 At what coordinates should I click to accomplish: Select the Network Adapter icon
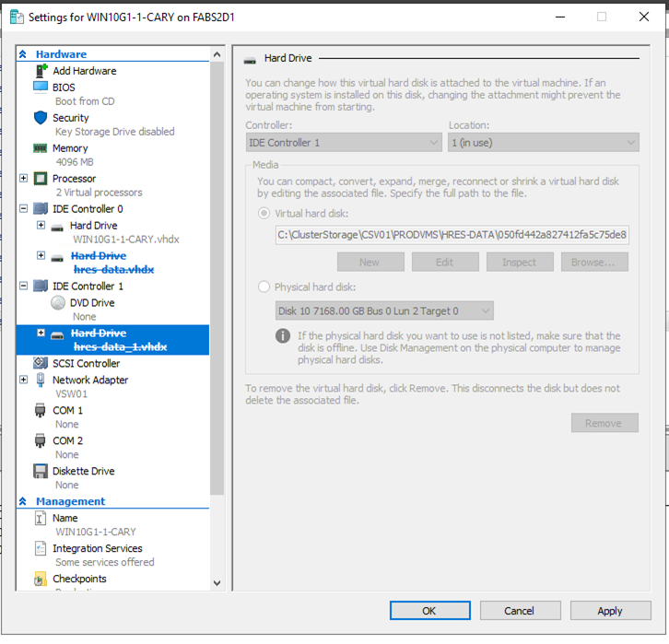(41, 380)
